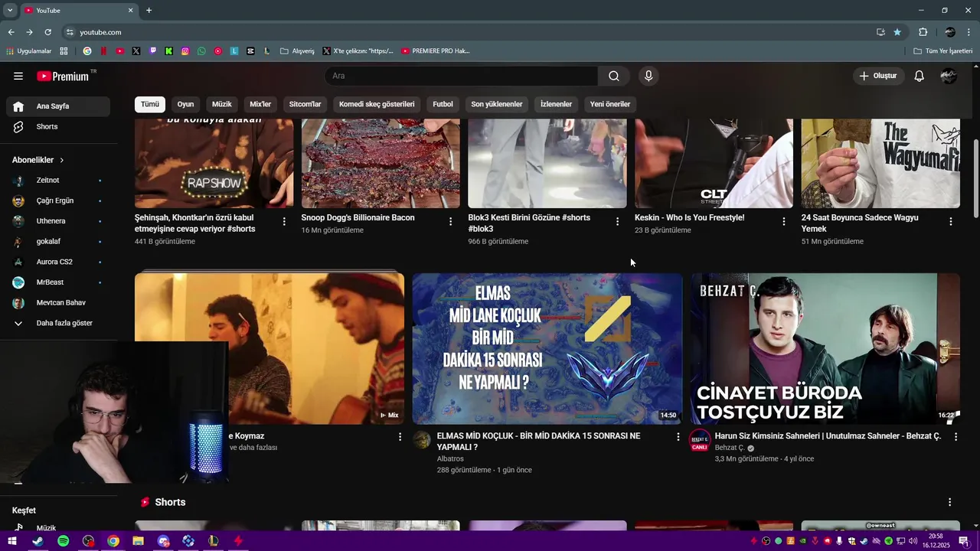
Task: Select the Son yüklenenler chip
Action: click(x=497, y=104)
